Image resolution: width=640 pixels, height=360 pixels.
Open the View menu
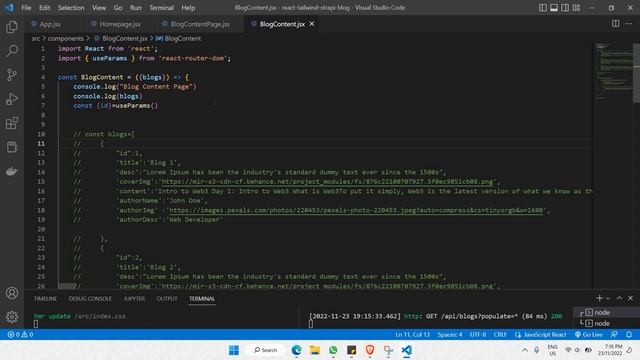tap(99, 8)
